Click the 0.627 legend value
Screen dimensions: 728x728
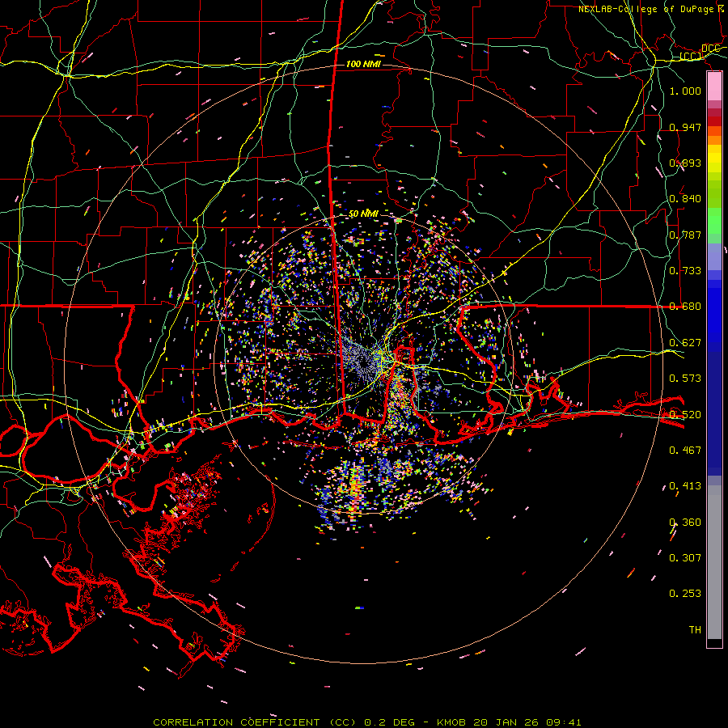pyautogui.click(x=685, y=342)
